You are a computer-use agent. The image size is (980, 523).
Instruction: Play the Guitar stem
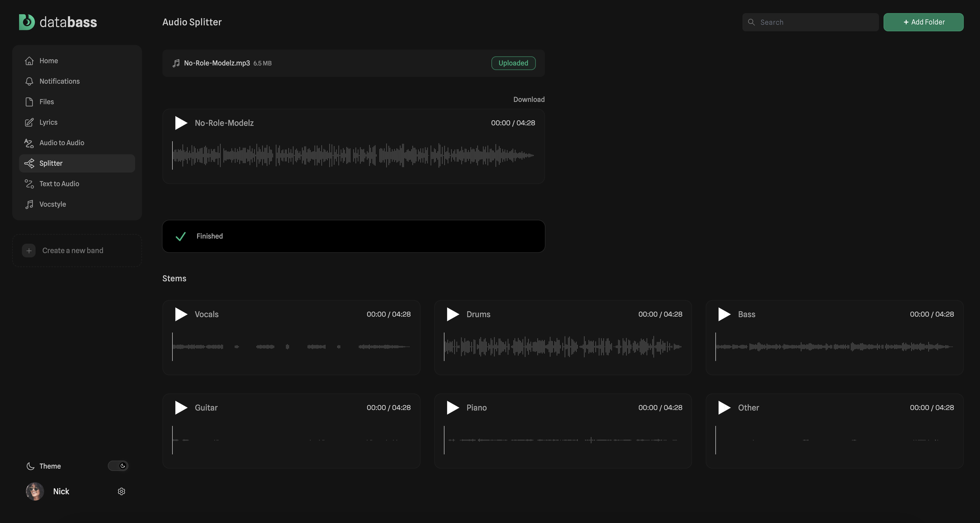(181, 408)
